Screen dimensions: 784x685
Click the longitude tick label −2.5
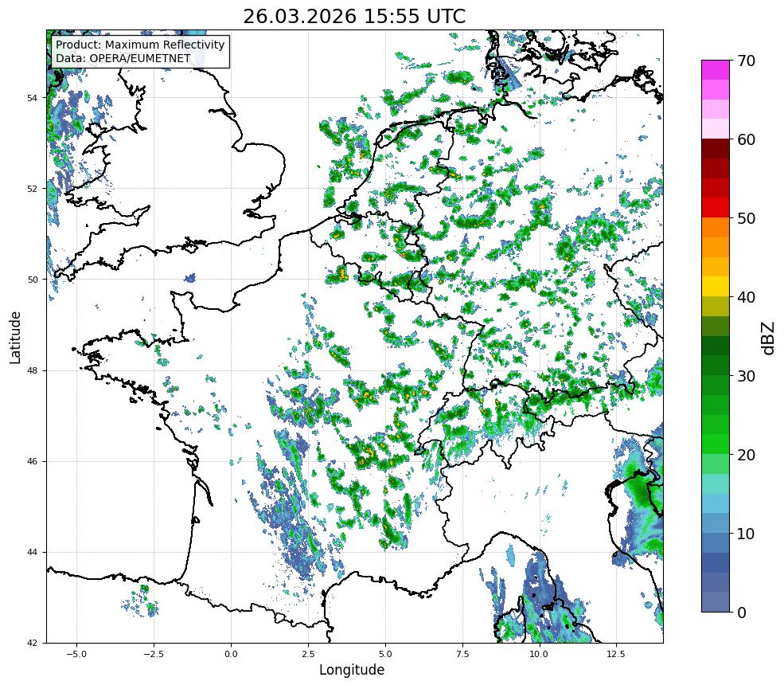tap(154, 654)
